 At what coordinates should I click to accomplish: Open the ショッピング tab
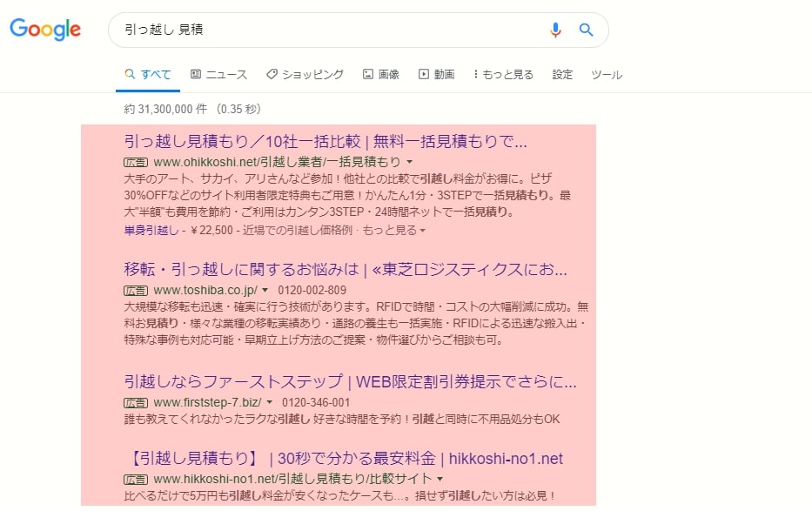pyautogui.click(x=305, y=75)
